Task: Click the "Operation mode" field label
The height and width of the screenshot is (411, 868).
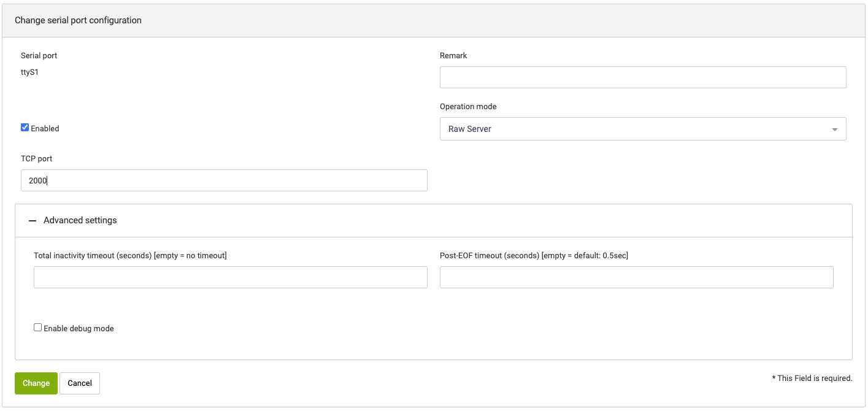Action: (x=468, y=107)
